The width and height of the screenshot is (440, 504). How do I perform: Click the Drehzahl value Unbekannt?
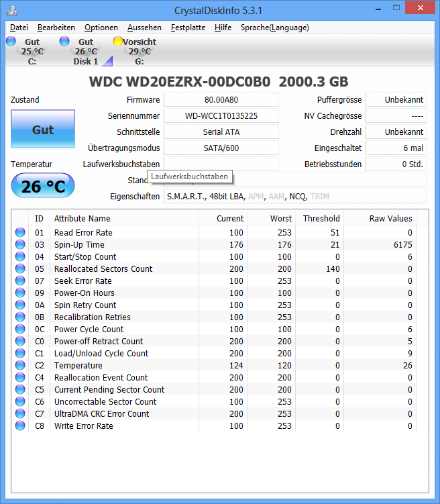coord(396,132)
